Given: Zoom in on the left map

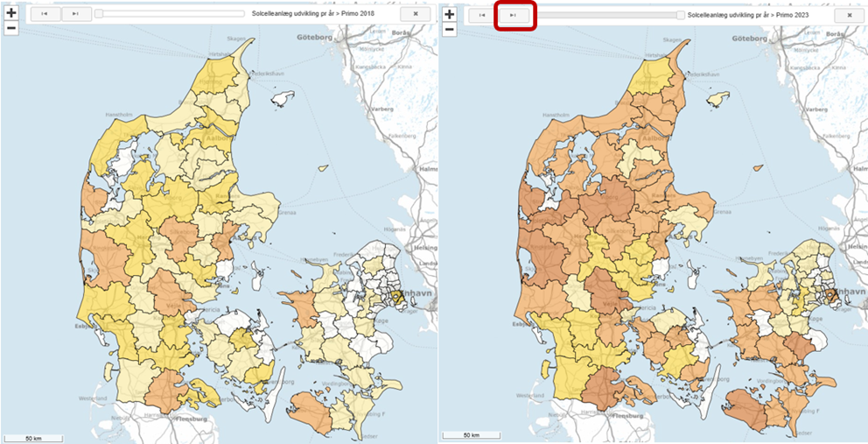Looking at the screenshot, I should [11, 13].
